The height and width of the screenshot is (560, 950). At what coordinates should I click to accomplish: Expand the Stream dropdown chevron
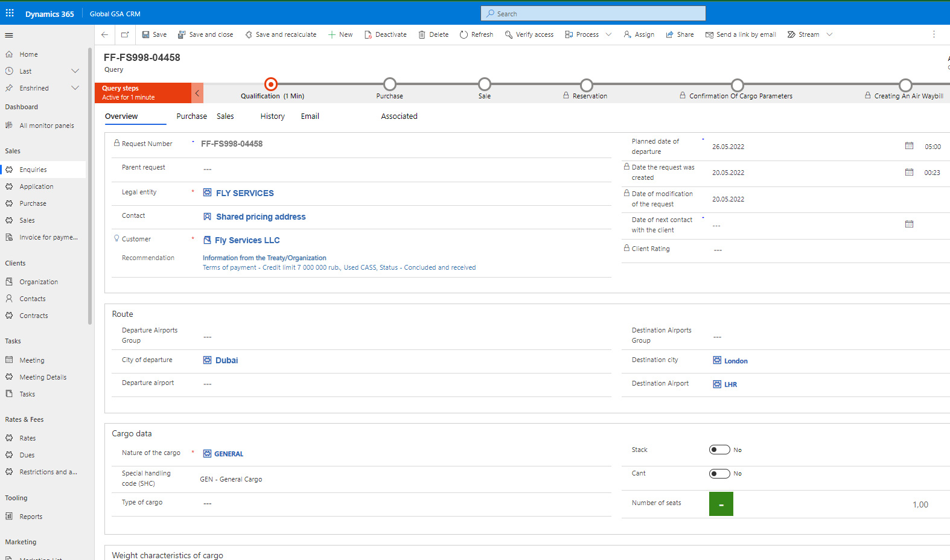[x=829, y=35]
